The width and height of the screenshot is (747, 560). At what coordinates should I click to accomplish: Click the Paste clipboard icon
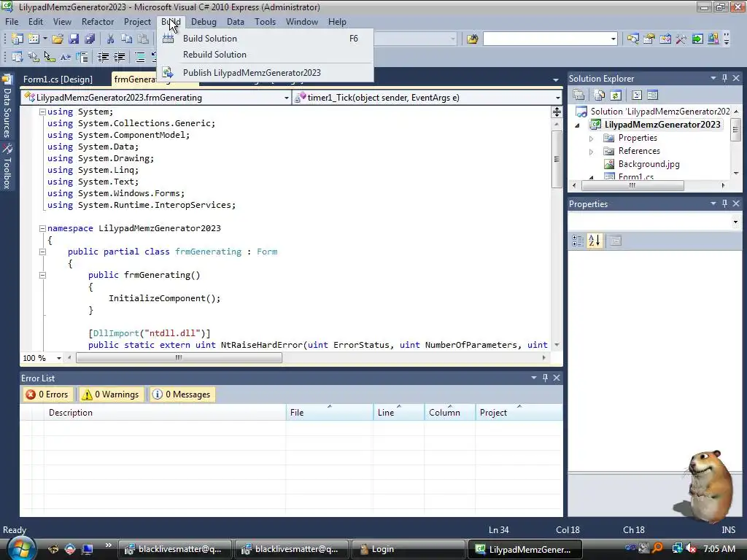142,39
